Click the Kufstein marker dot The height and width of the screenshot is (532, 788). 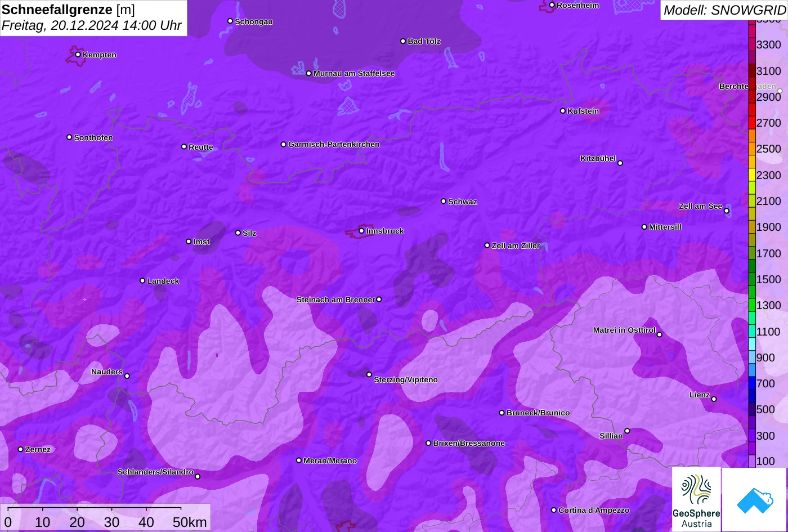[562, 111]
